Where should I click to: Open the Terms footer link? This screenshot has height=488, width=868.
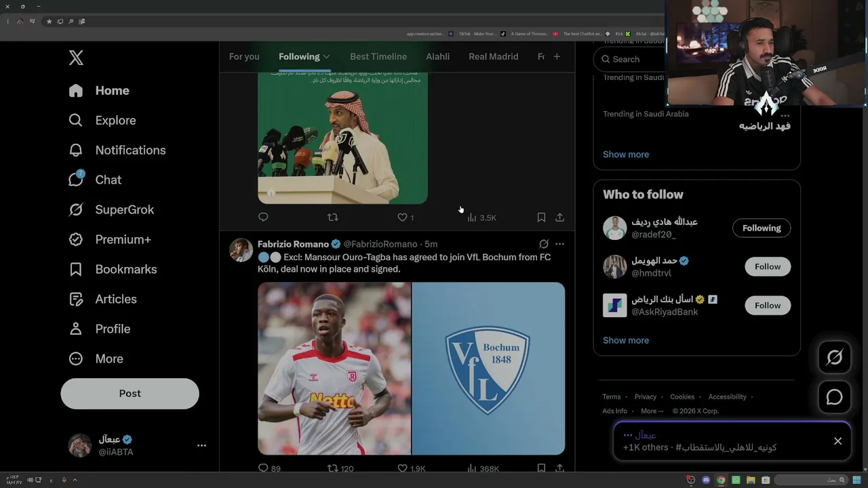(612, 396)
